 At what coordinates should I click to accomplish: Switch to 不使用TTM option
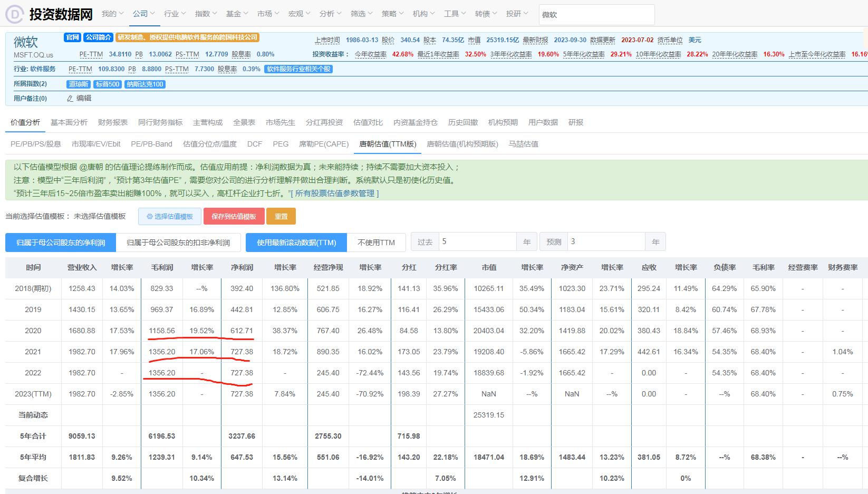point(376,243)
